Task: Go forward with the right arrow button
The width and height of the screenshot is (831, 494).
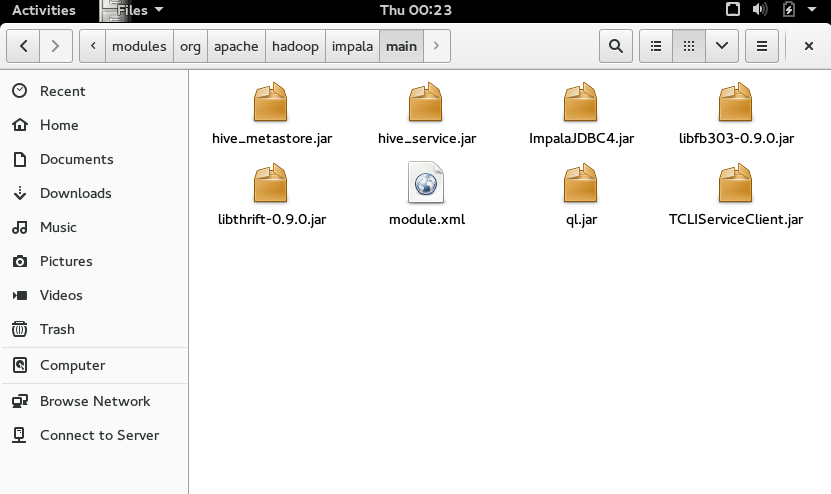Action: point(55,46)
